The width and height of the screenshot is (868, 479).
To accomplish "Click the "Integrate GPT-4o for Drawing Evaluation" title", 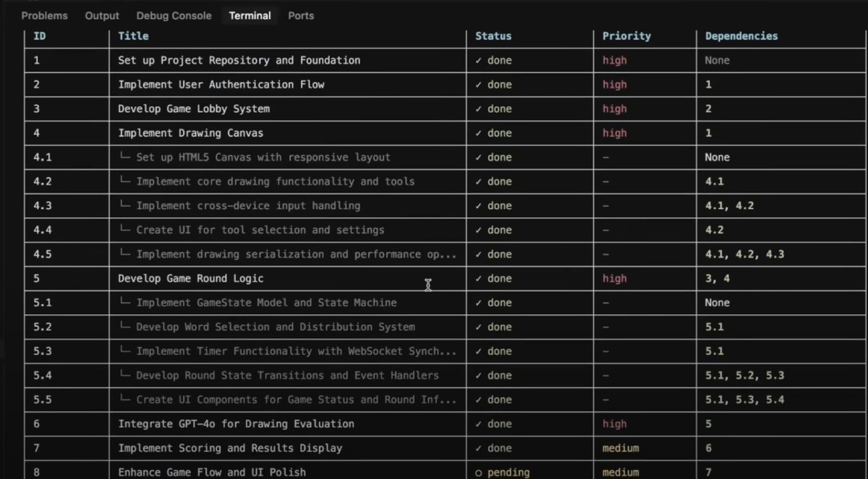I will point(236,424).
